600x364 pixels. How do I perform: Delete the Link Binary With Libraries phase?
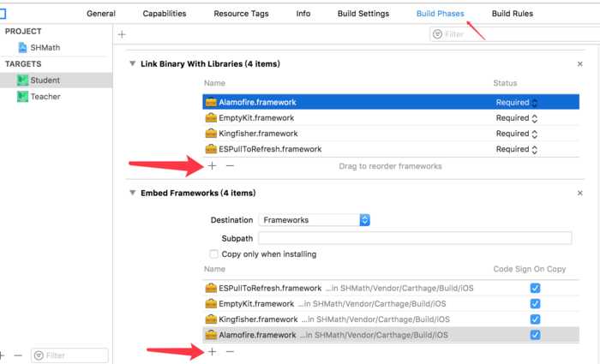click(579, 64)
